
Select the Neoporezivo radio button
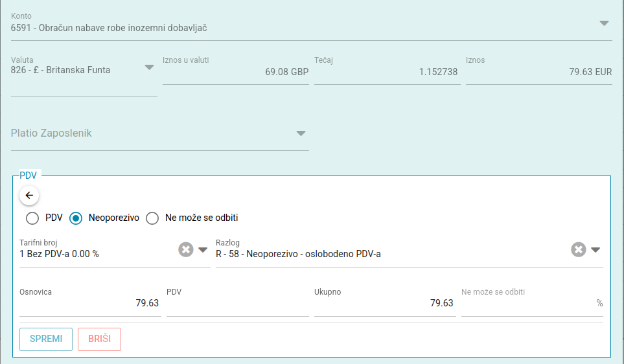(x=76, y=218)
